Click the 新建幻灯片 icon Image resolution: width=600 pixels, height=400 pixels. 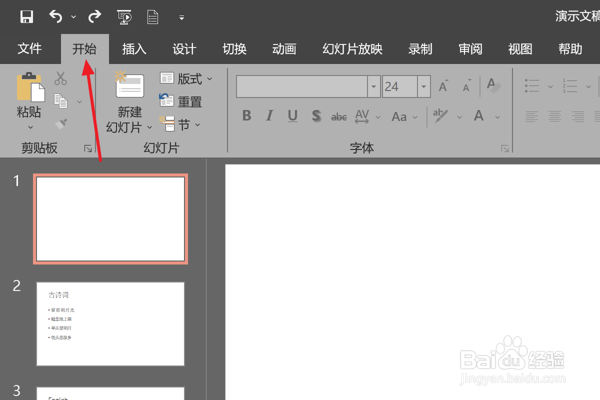[130, 85]
